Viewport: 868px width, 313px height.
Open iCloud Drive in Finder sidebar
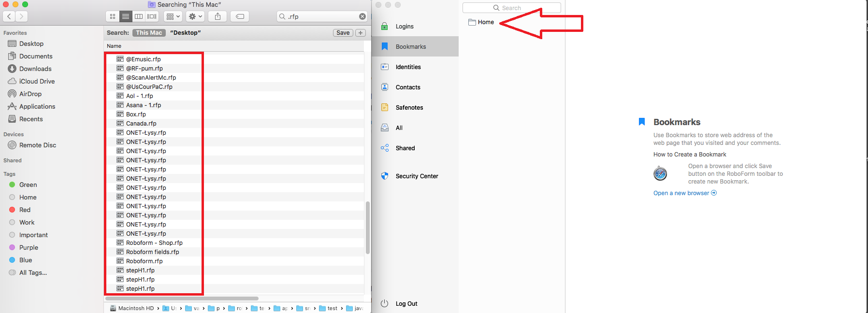pos(37,81)
